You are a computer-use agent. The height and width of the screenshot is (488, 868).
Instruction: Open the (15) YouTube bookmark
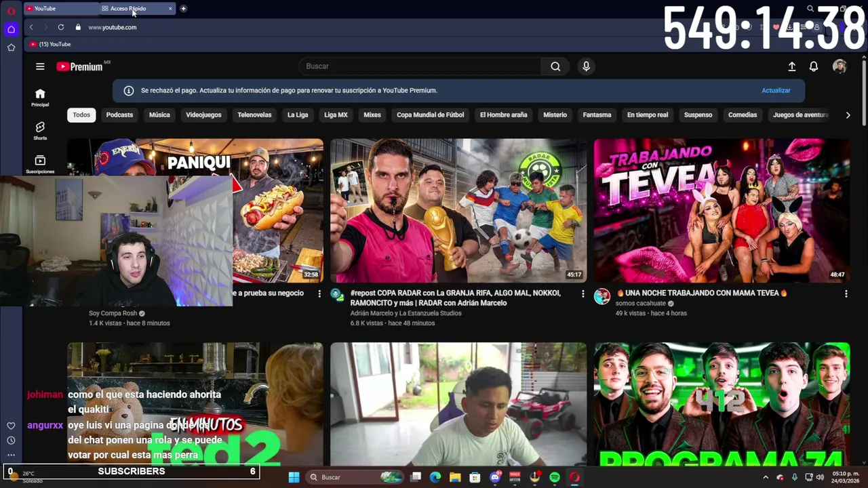[x=50, y=44]
